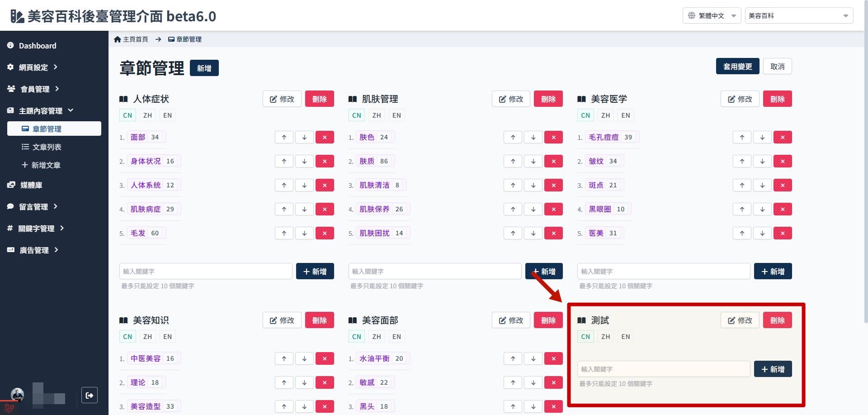Open the 美容百科 site selector

coord(799,15)
